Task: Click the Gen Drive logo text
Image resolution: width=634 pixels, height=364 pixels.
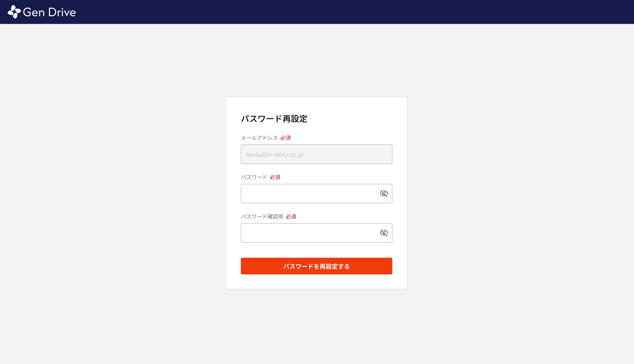Action: [x=49, y=12]
